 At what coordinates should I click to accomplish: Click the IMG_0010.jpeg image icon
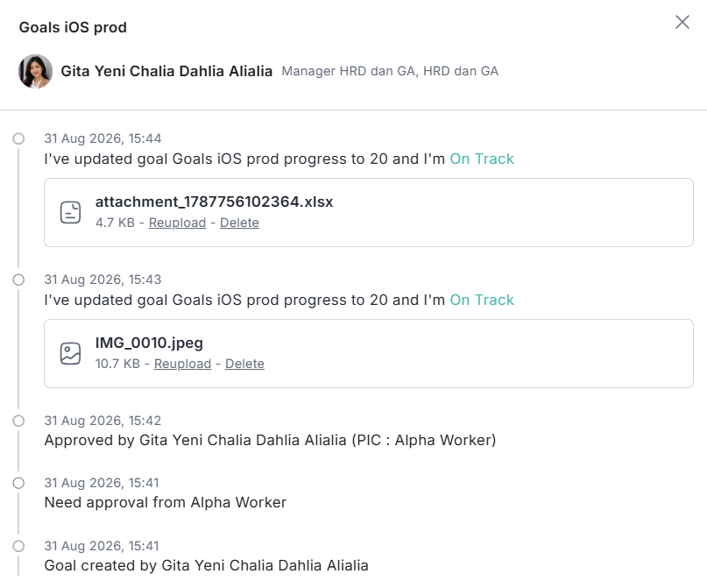click(x=70, y=353)
